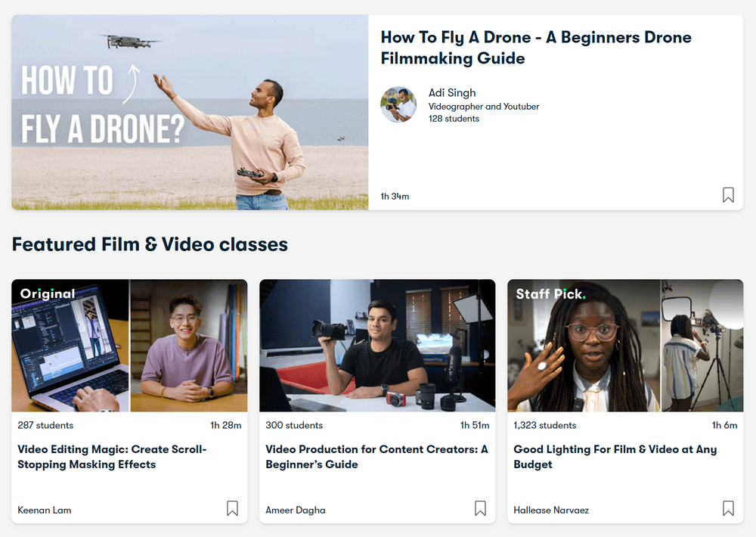Click the 'Staff Pick' badge
This screenshot has width=756, height=537.
[x=550, y=293]
